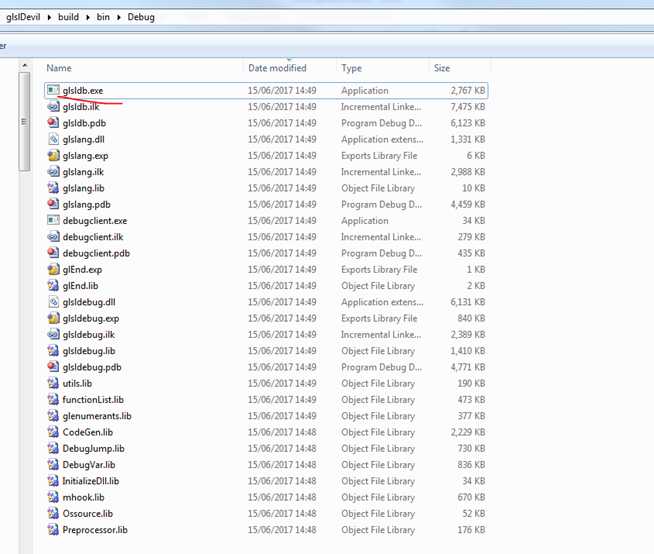Click the glsldb.pdb file icon

click(x=53, y=123)
